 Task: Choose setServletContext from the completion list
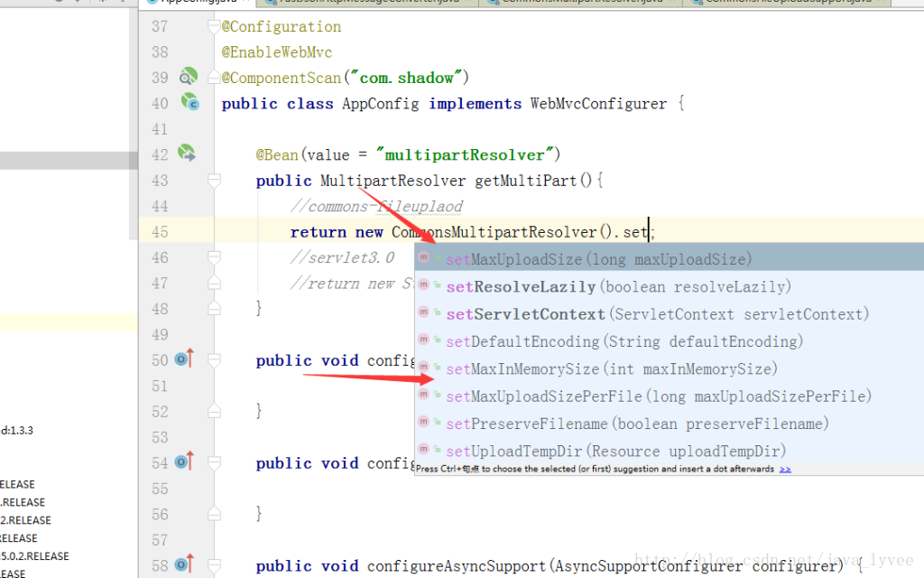[669, 313]
